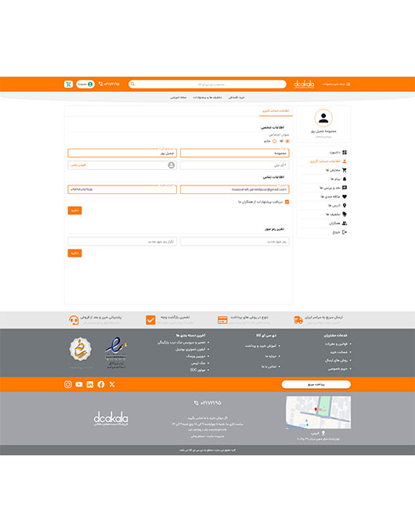Open the educational magazine menu item
Screen dimensions: 415x532
[x=179, y=97]
